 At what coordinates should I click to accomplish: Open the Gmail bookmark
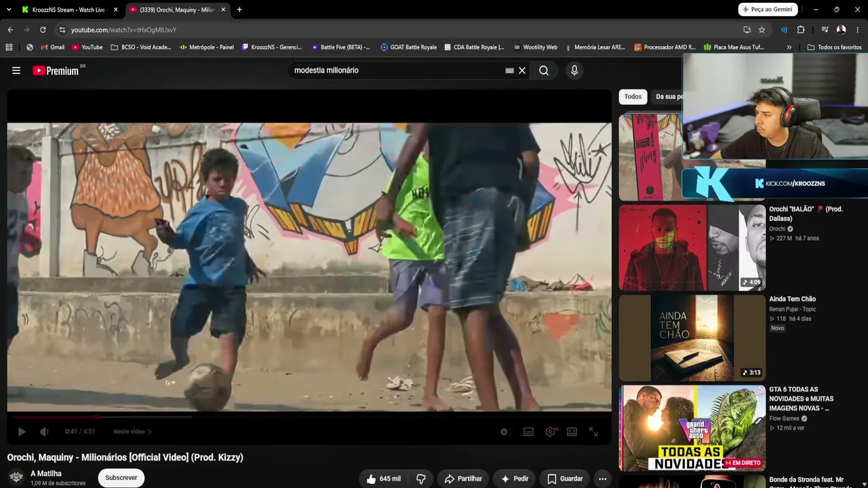point(53,47)
